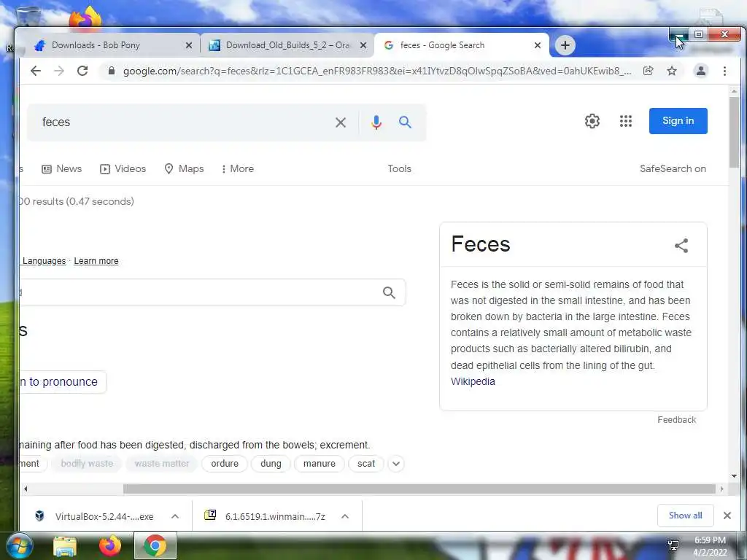Open network tray icon
Screen dimensions: 747x560
point(673,545)
